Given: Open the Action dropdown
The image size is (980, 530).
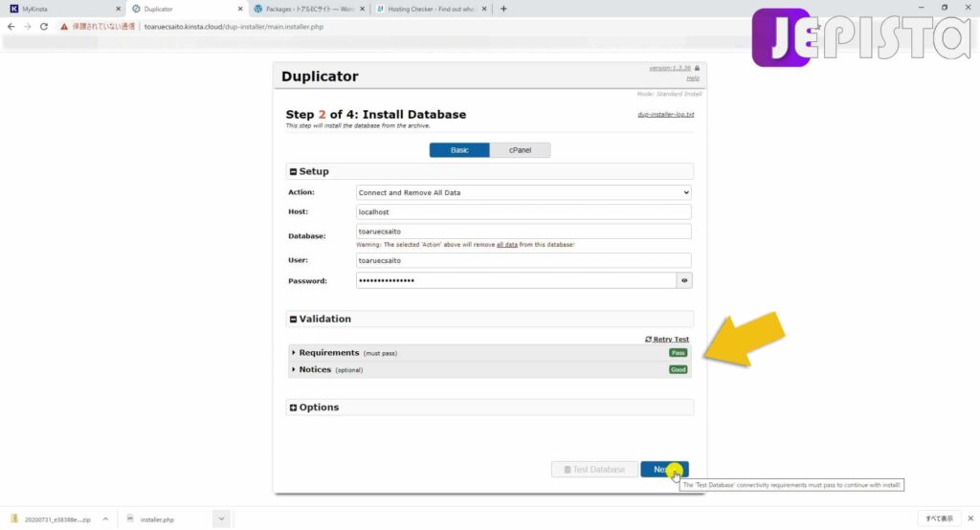Looking at the screenshot, I should point(523,192).
